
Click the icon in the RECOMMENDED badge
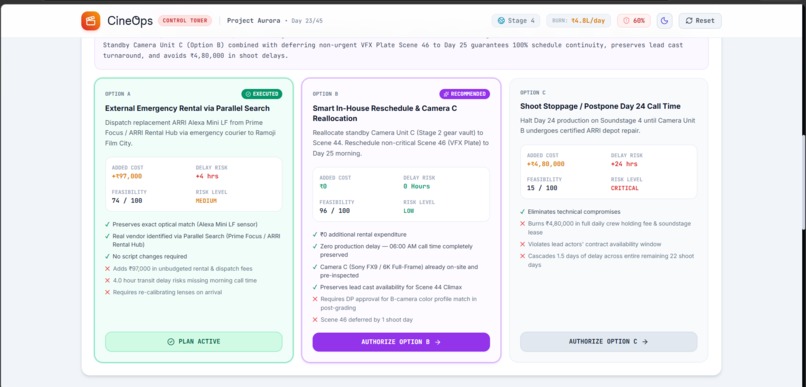pyautogui.click(x=446, y=94)
